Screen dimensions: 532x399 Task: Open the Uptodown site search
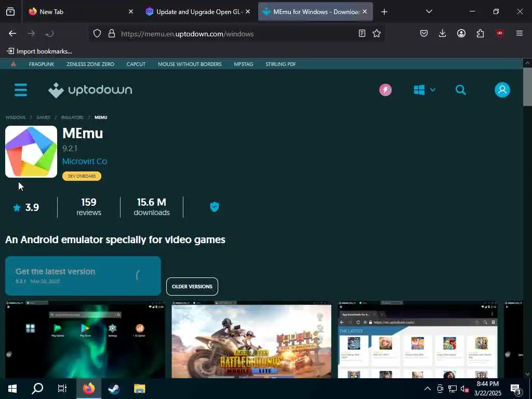click(x=461, y=90)
